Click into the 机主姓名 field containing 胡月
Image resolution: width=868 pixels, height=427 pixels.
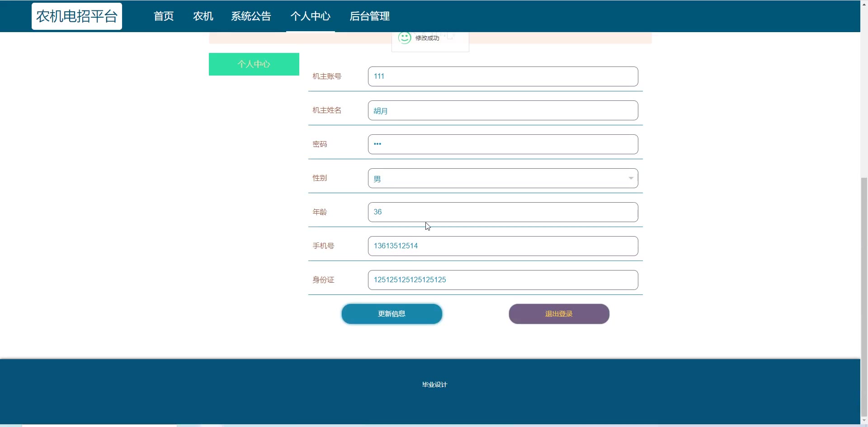tap(503, 110)
